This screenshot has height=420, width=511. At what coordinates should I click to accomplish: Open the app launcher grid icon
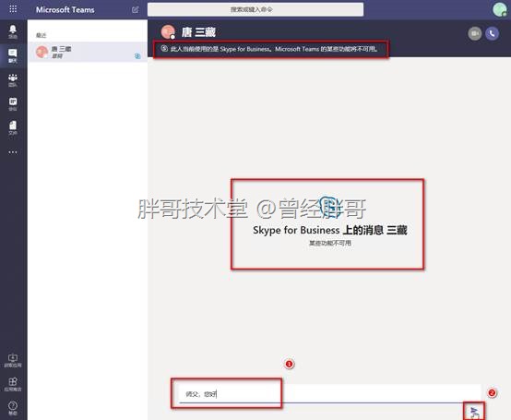pyautogui.click(x=13, y=9)
